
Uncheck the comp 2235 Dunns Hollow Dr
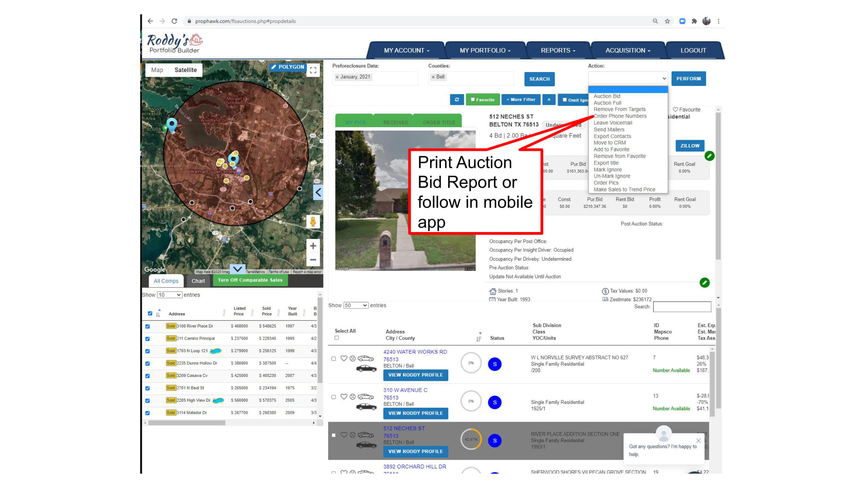(148, 364)
